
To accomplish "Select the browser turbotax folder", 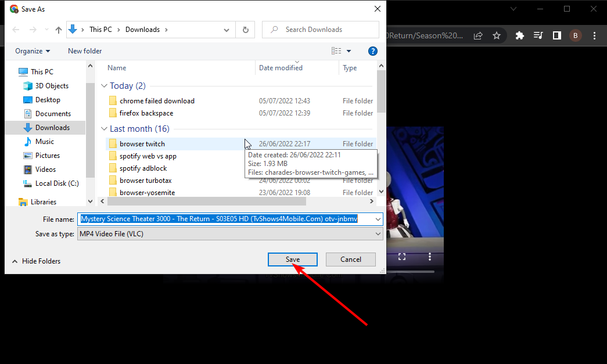I will [146, 181].
